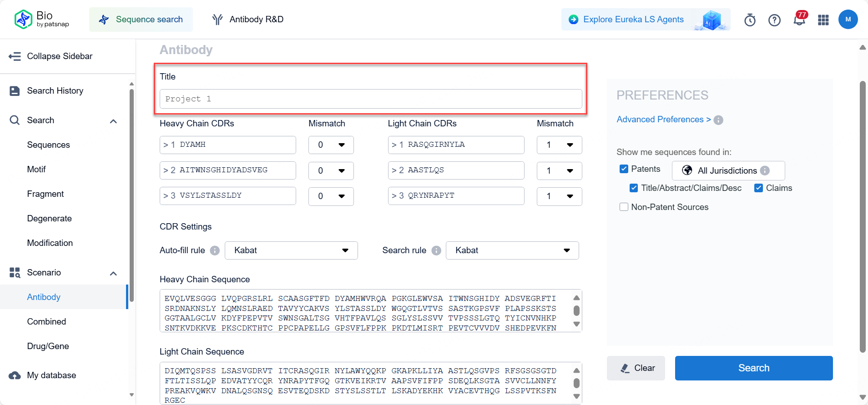The image size is (868, 405).
Task: Open the Advanced Preferences link
Action: click(x=663, y=120)
